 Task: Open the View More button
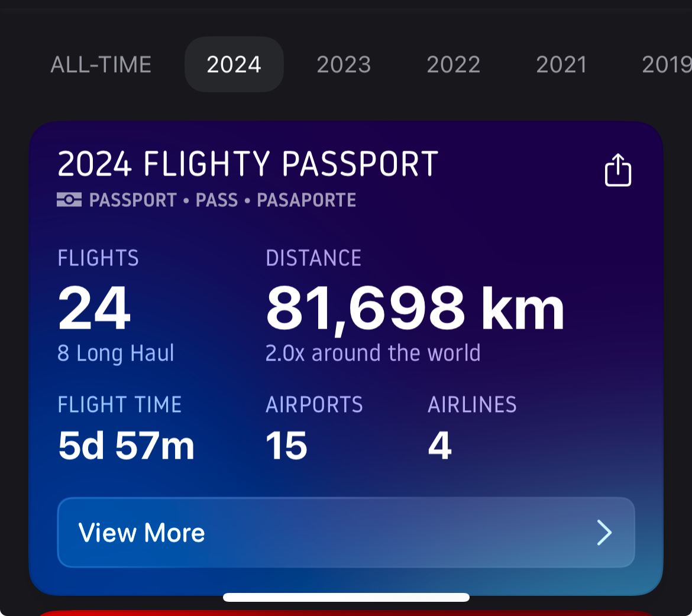click(x=346, y=533)
